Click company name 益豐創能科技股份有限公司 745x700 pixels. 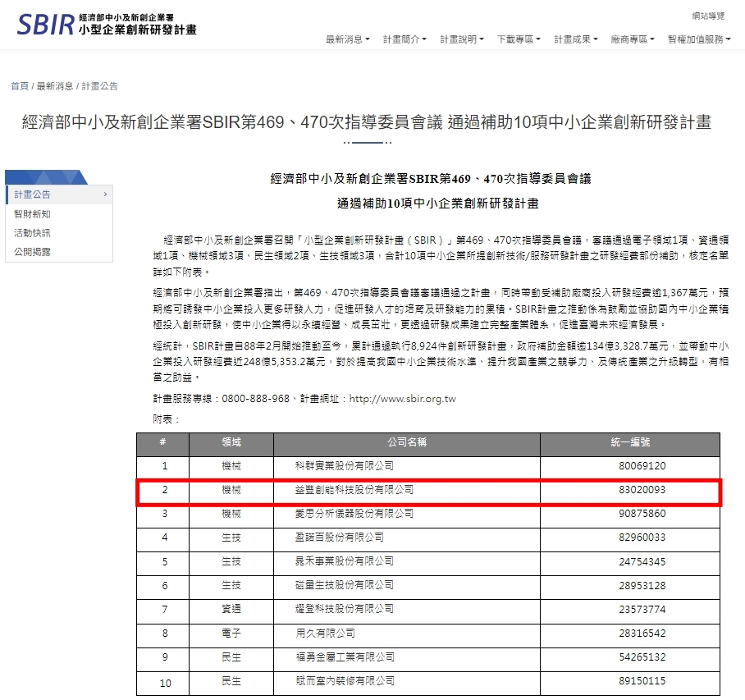[x=354, y=489]
